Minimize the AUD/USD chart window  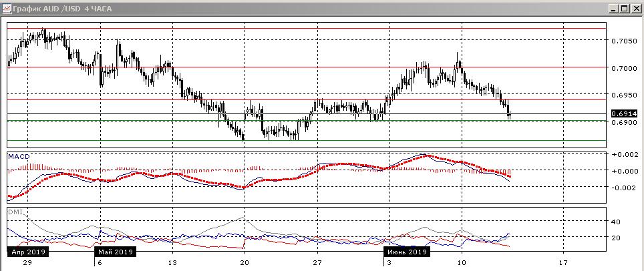pos(614,9)
